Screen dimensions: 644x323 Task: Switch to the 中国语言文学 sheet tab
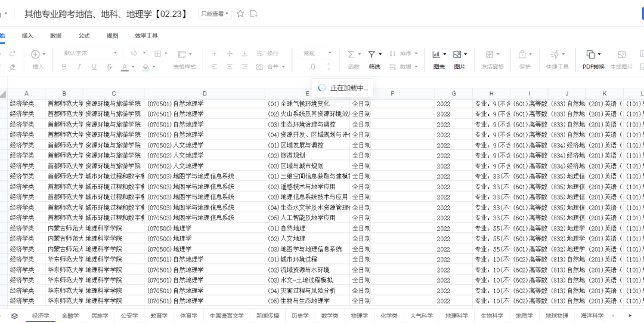point(227,316)
